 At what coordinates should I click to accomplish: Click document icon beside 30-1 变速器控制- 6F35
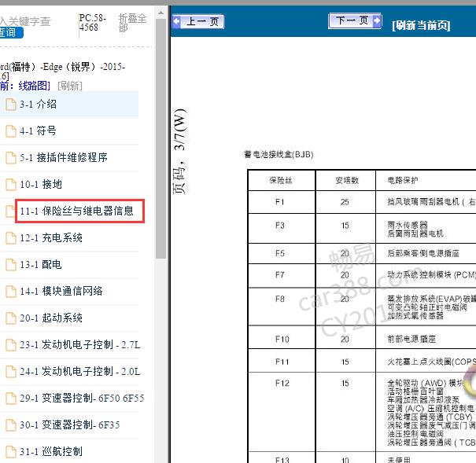[11, 425]
